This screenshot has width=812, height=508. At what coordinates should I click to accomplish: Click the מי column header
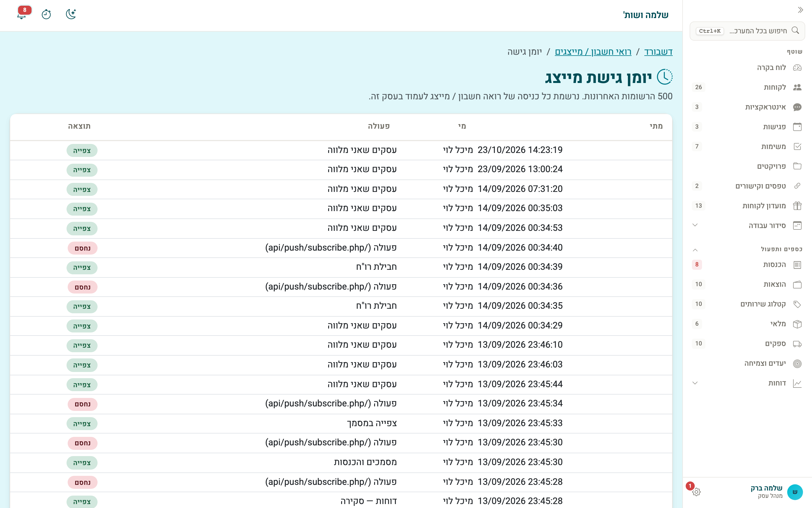462,126
